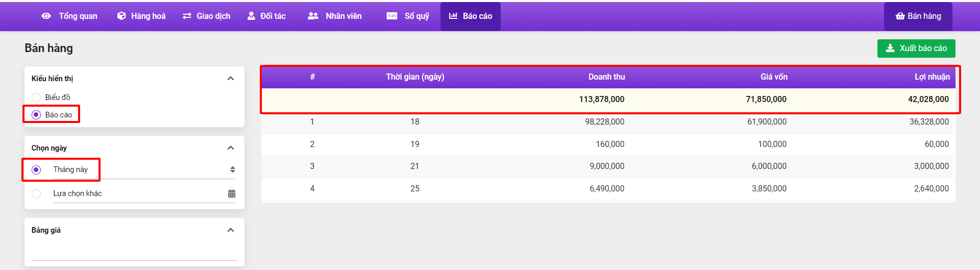Click cost cell 6,000,000
This screenshot has height=270, width=980.
click(769, 166)
